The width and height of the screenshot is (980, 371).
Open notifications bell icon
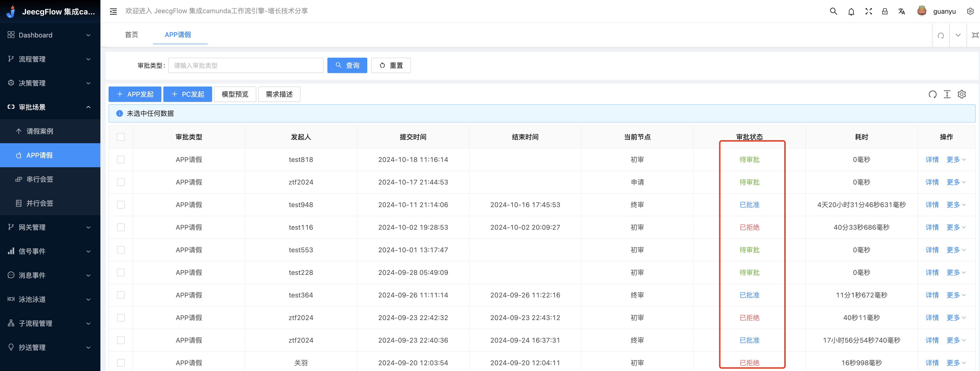click(851, 12)
